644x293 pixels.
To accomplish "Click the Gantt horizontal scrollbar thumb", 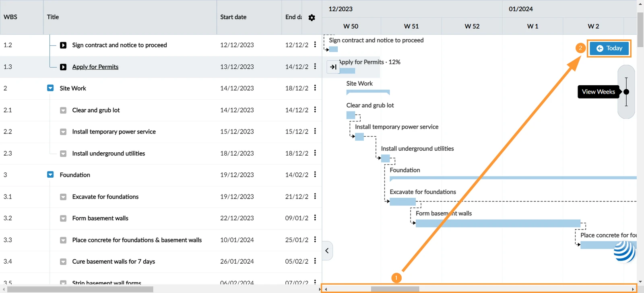I will [x=395, y=289].
